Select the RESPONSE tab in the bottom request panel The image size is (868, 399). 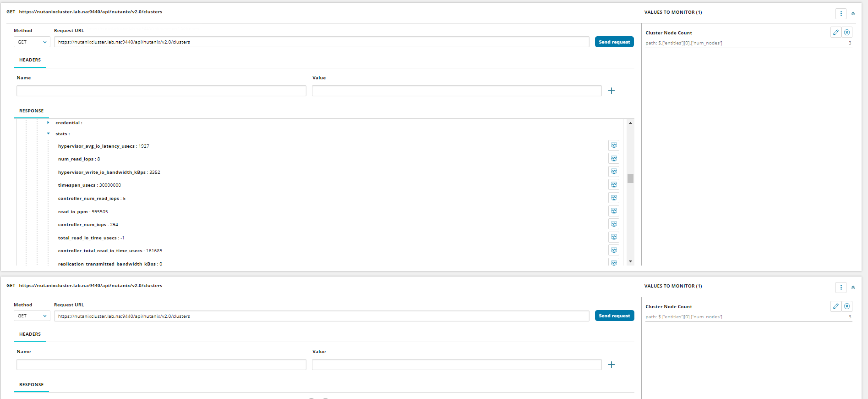point(31,384)
